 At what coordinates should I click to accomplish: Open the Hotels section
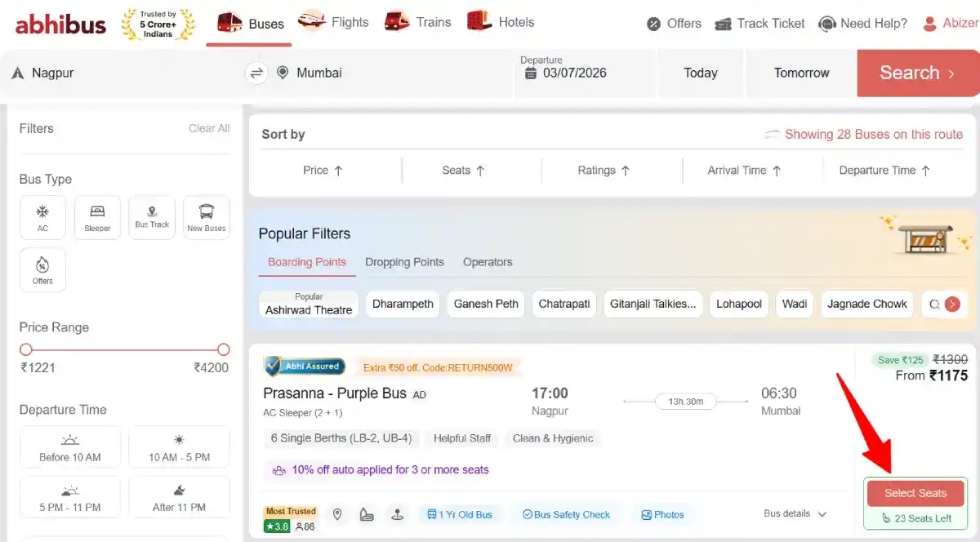[501, 22]
